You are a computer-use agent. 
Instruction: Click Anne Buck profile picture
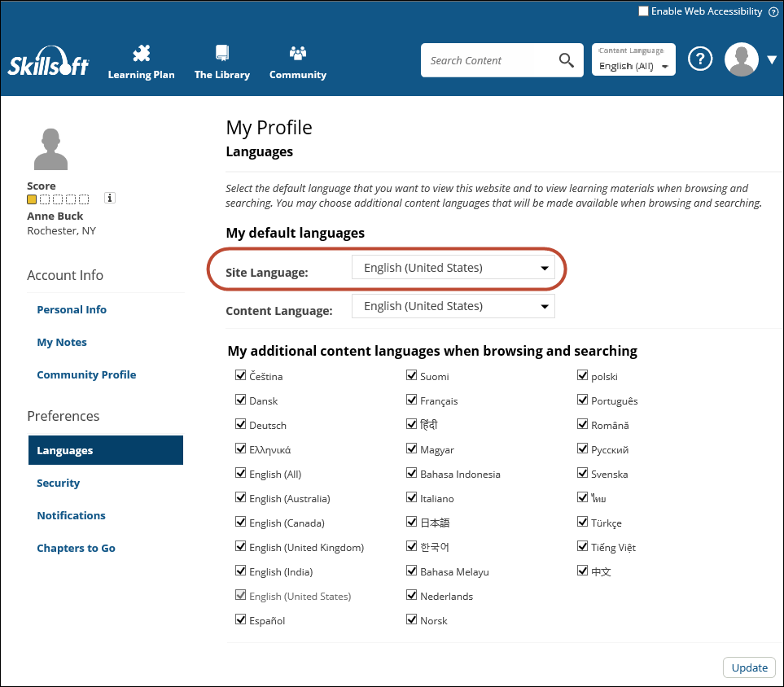(50, 149)
